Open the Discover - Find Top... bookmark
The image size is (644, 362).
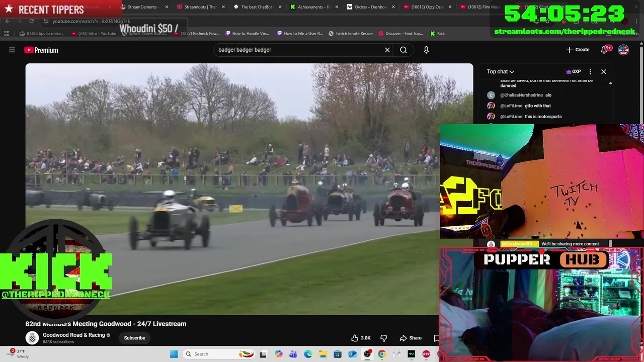point(401,33)
